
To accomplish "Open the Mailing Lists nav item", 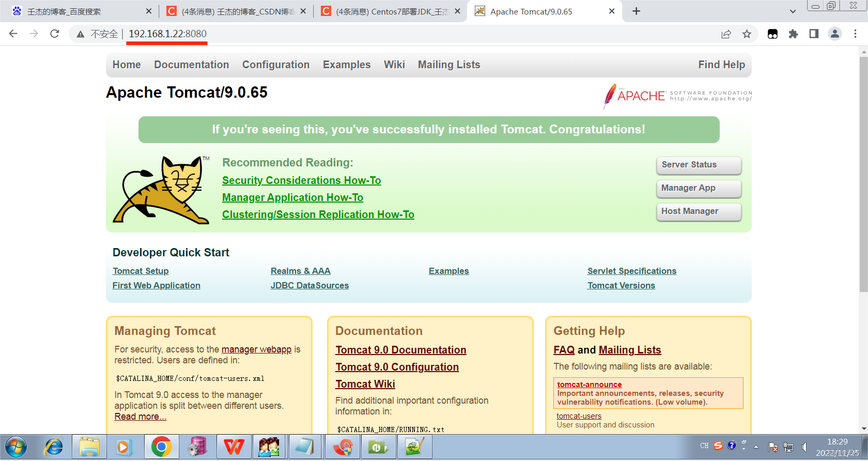I will click(x=449, y=65).
